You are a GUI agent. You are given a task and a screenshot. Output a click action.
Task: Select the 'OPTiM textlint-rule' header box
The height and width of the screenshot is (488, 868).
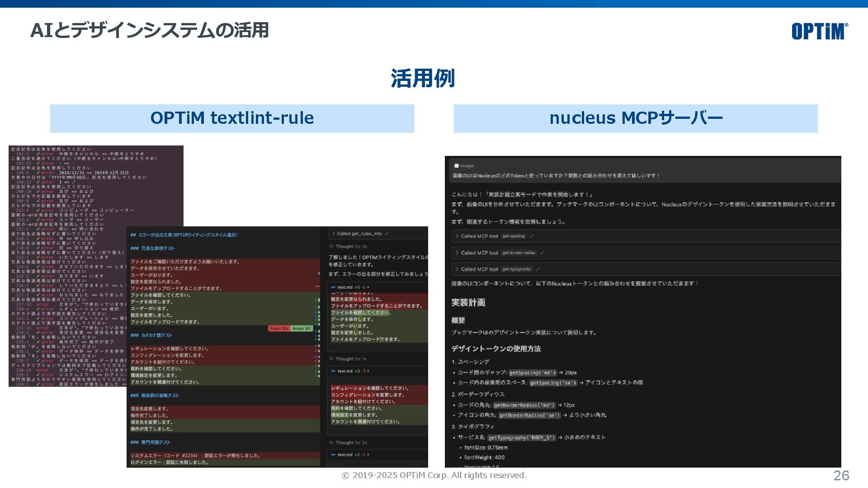click(232, 118)
